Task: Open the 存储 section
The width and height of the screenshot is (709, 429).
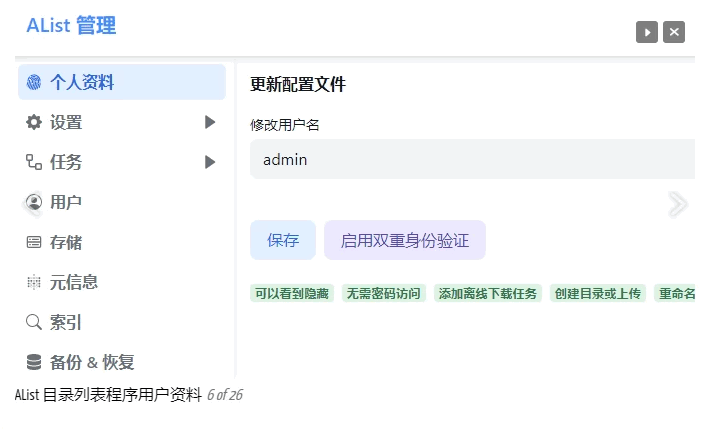Action: coord(122,242)
